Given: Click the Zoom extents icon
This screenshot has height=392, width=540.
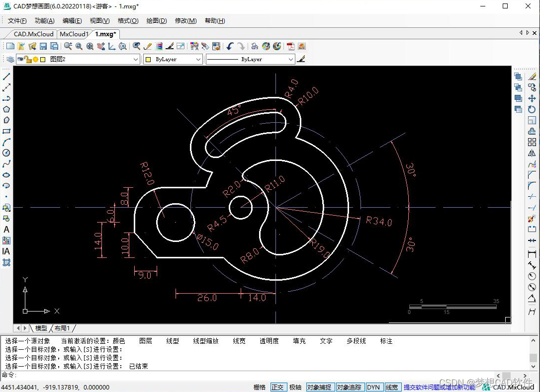Looking at the screenshot, I should [x=90, y=46].
